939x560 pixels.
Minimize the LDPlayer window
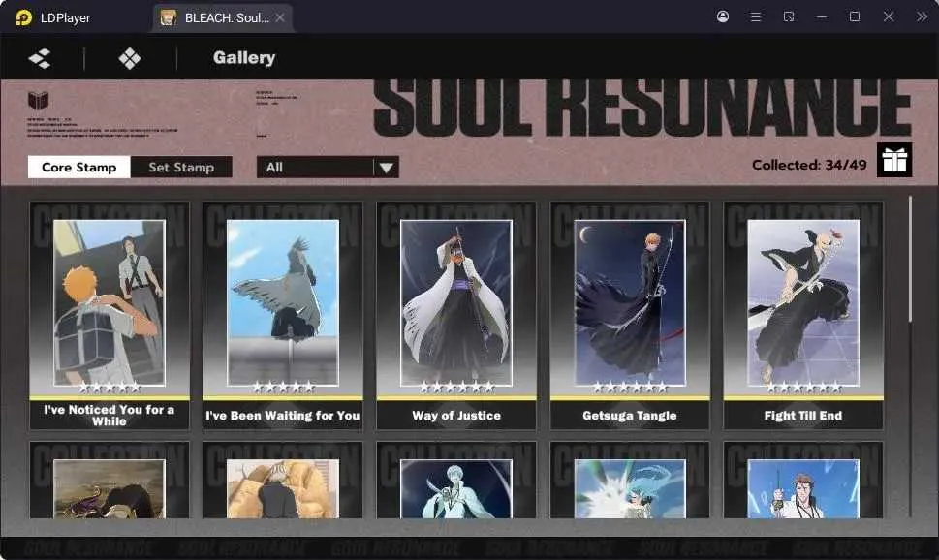[822, 16]
